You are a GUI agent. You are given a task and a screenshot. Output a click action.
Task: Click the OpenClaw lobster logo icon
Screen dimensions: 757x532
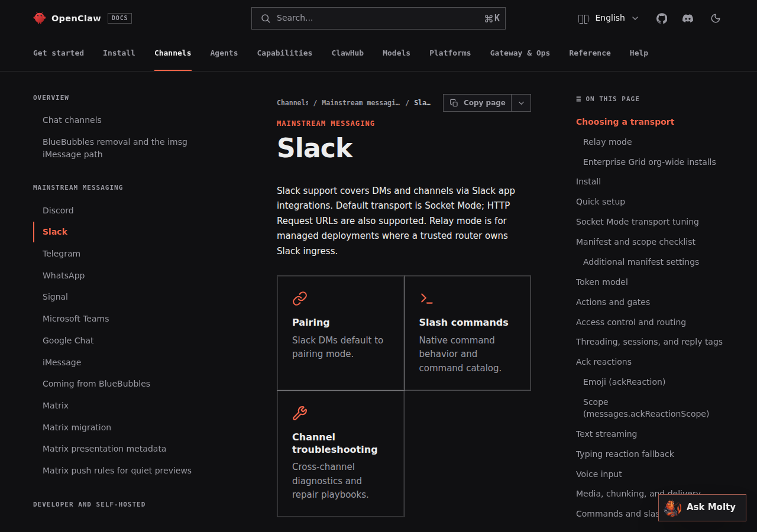pyautogui.click(x=40, y=18)
